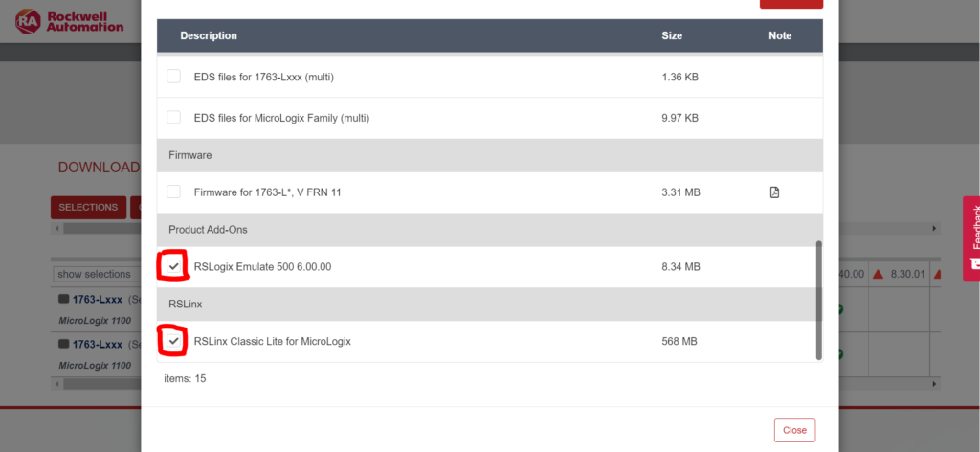Open the firmware PDF note icon
This screenshot has width=980, height=452.
click(x=774, y=192)
